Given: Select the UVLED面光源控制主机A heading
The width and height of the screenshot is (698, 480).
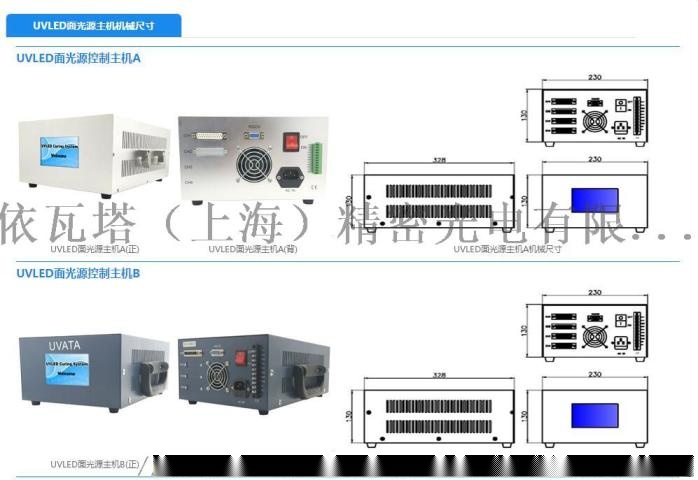Looking at the screenshot, I should pos(78,58).
